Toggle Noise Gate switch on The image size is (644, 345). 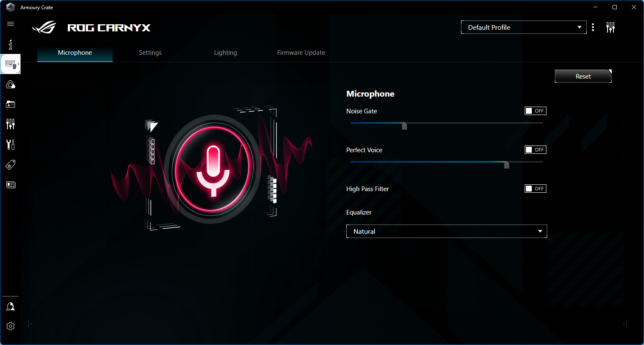click(x=536, y=111)
